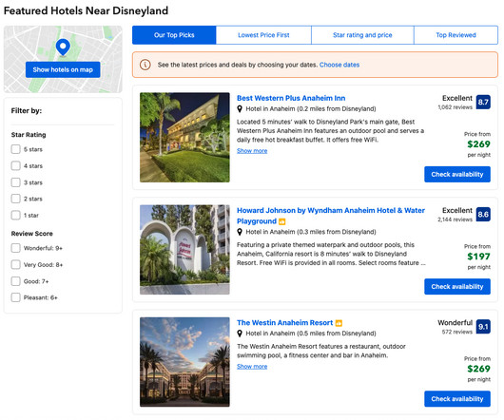The height and width of the screenshot is (420, 504).
Task: Tick the 5 stars checkbox
Action: [16, 149]
